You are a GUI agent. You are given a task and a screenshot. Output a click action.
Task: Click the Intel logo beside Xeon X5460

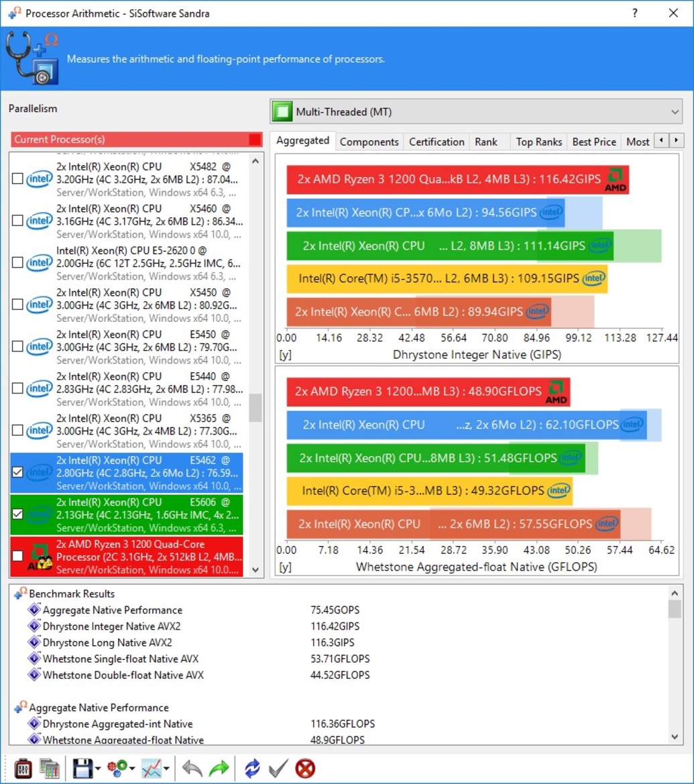[39, 221]
